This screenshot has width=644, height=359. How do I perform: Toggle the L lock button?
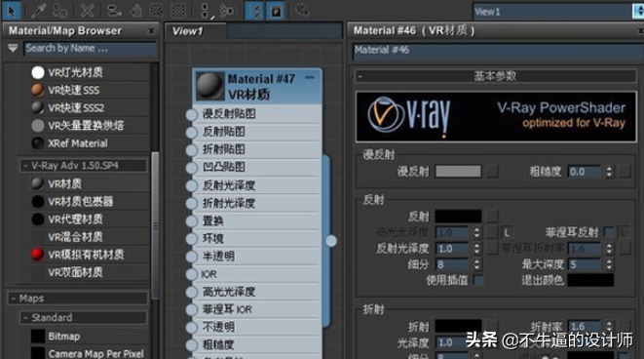point(508,233)
